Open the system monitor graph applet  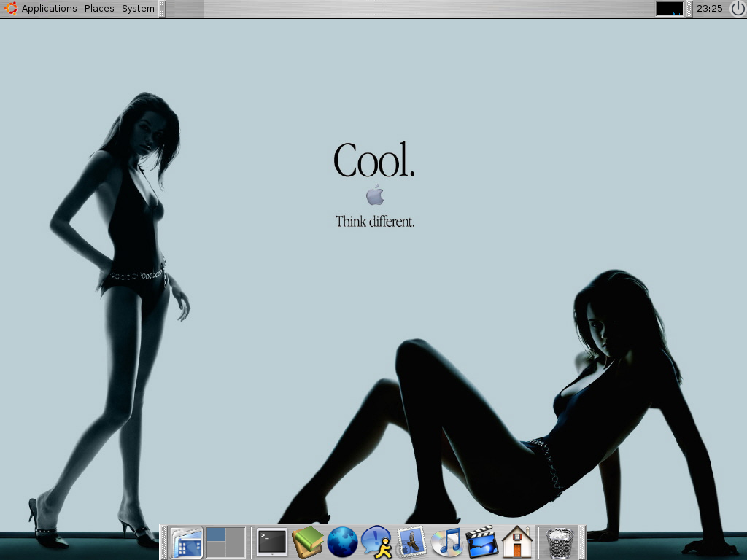[x=670, y=9]
